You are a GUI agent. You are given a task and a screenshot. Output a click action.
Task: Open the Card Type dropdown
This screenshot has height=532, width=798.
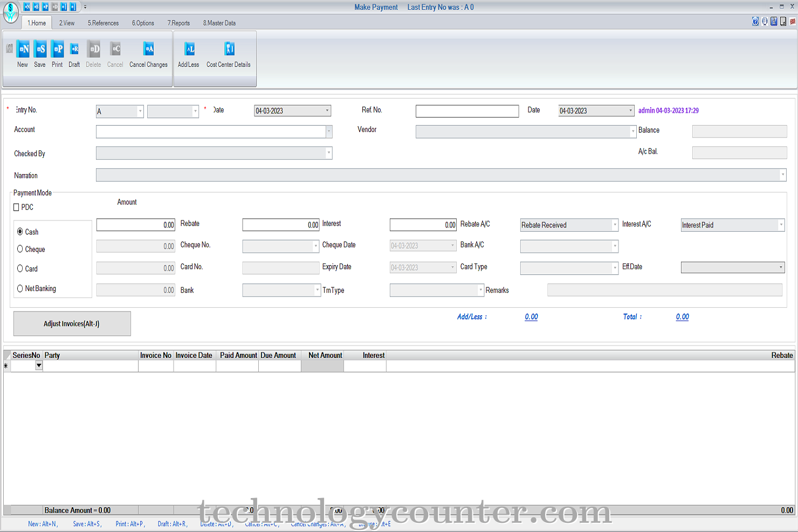pos(615,268)
